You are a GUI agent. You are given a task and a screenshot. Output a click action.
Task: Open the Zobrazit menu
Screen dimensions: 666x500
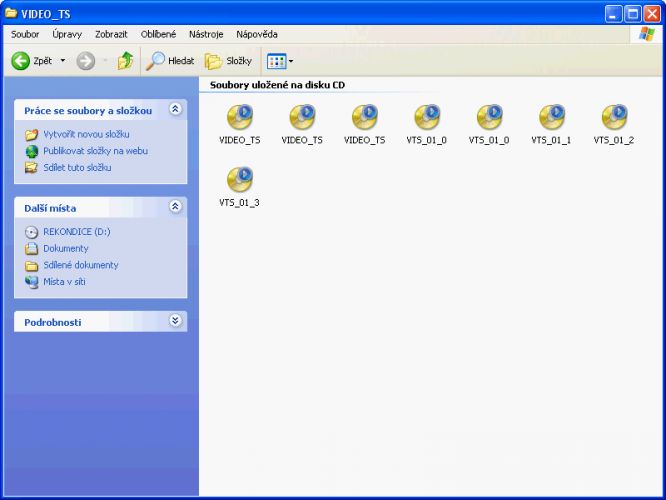[x=111, y=34]
